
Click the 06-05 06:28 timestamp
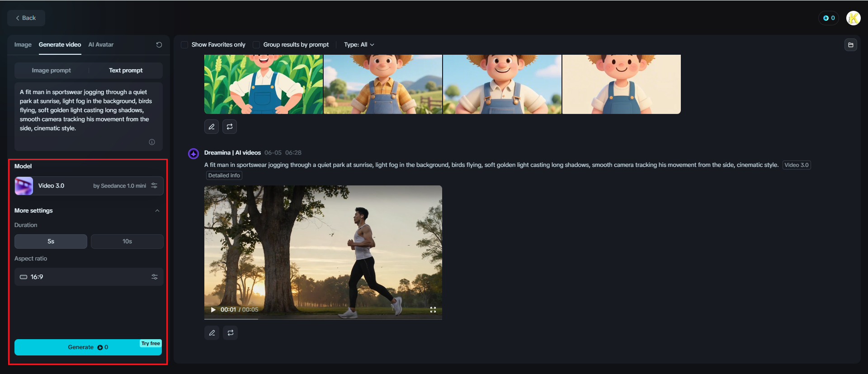coord(283,153)
